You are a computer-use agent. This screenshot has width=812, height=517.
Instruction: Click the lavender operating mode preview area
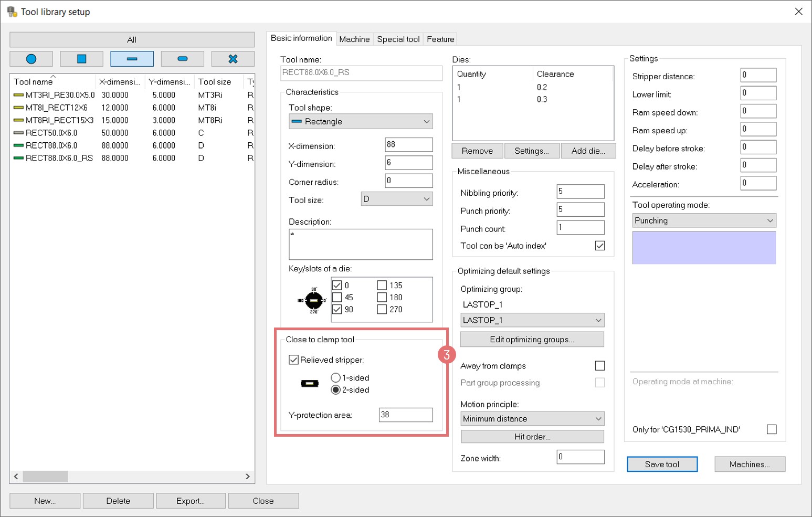[x=704, y=248]
